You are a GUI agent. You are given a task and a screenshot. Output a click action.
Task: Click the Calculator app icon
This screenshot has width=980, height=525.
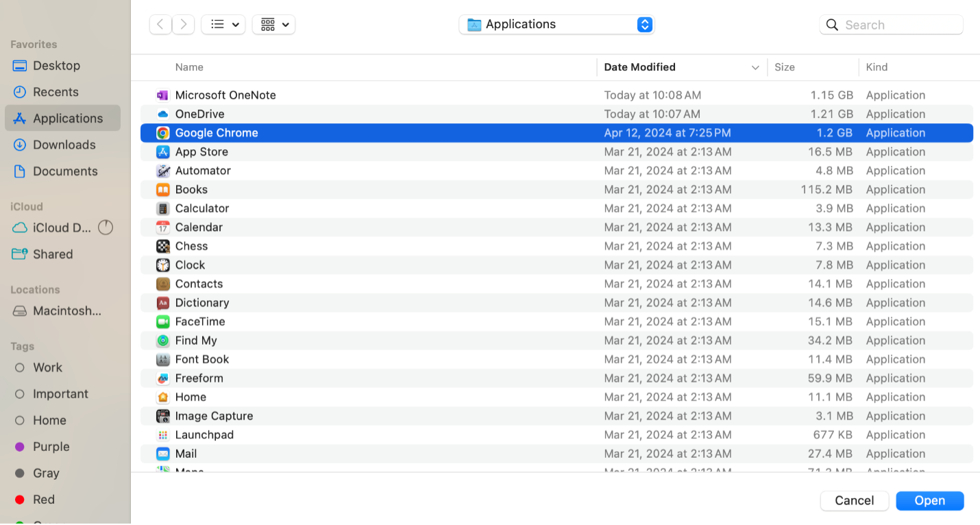coord(162,208)
